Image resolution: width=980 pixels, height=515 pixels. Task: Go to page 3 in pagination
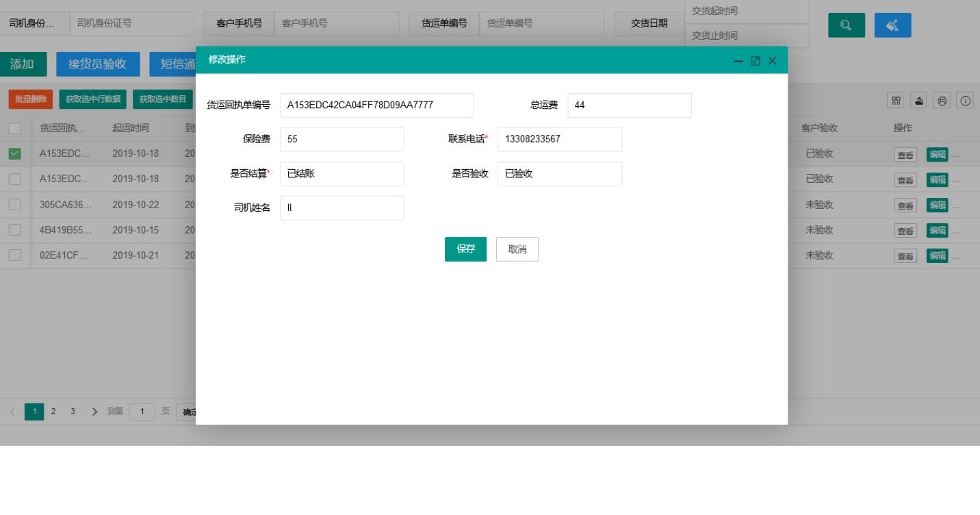(x=73, y=412)
